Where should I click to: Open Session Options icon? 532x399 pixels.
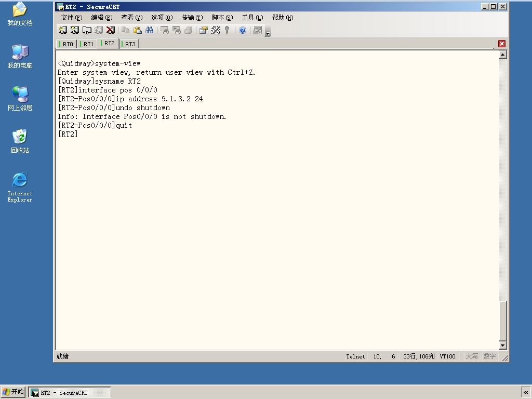pyautogui.click(x=204, y=30)
